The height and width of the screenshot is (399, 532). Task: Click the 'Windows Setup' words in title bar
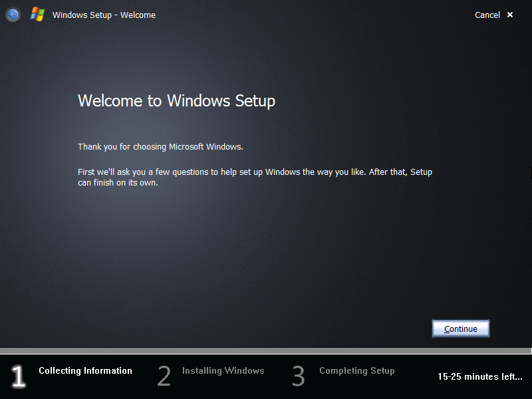(82, 15)
